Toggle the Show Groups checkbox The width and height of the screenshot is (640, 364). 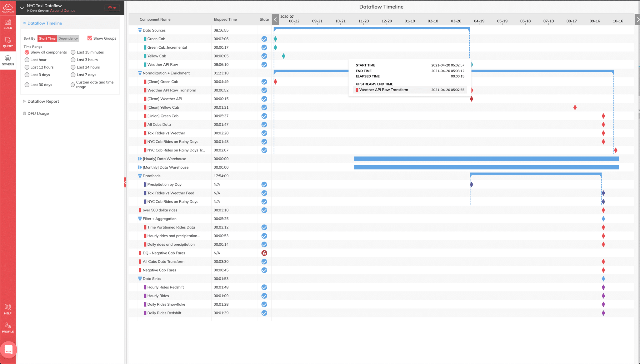[90, 38]
